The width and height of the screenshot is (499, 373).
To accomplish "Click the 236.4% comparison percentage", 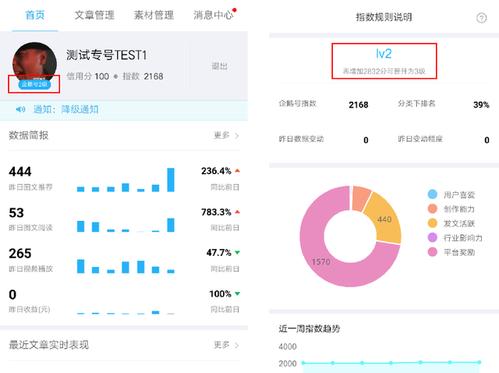I will [216, 171].
